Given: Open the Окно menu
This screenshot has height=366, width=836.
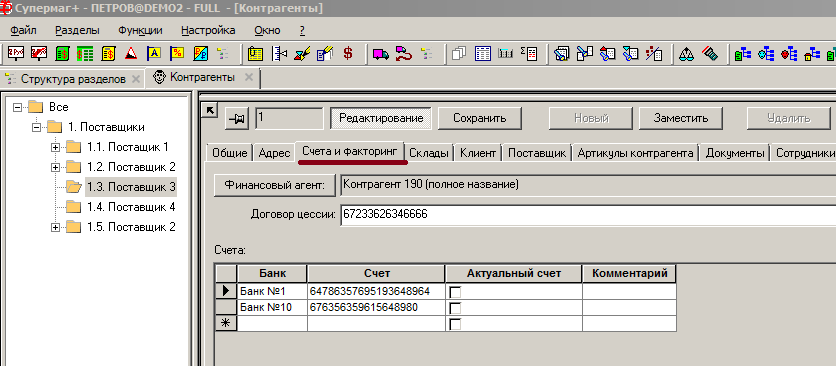Looking at the screenshot, I should point(267,30).
